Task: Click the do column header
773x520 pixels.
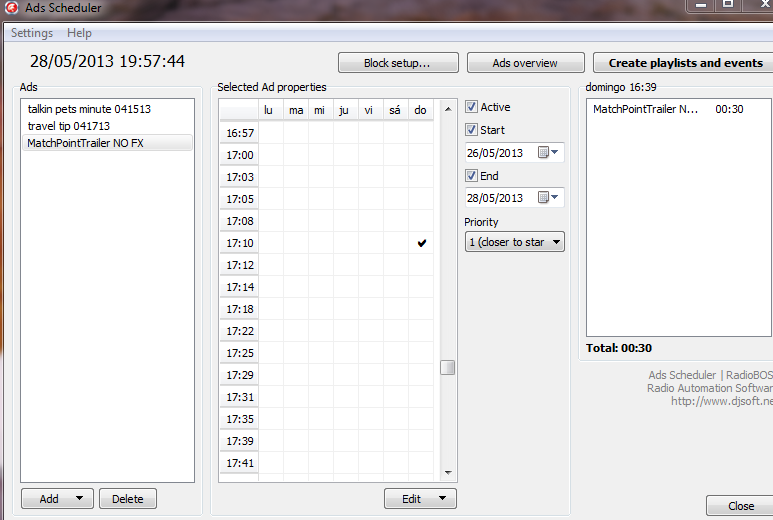Action: 421,110
